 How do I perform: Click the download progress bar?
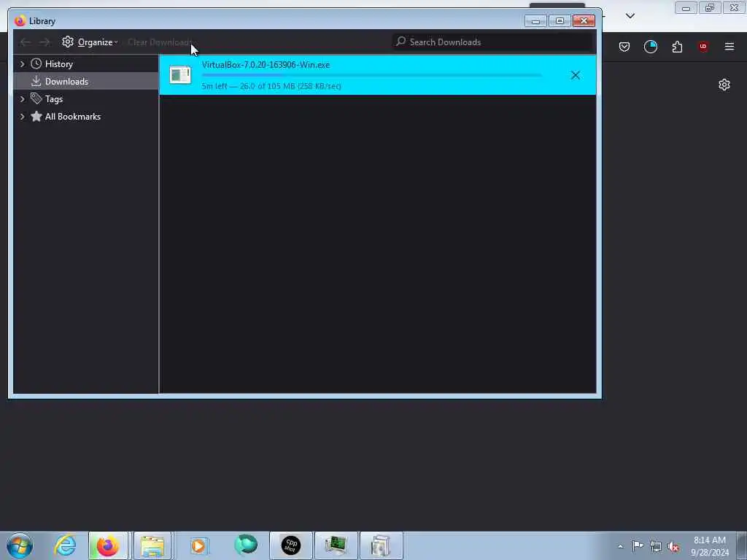tap(371, 75)
